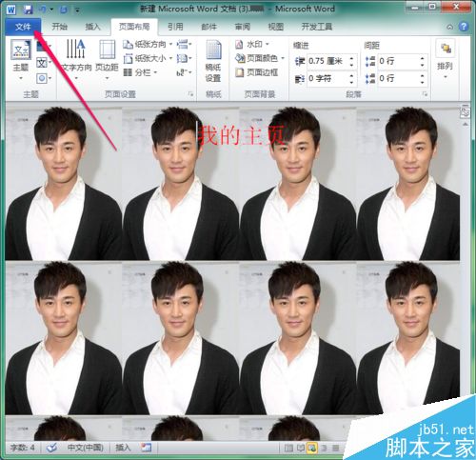Launch the 页面设置 dialog box launcher
The width and height of the screenshot is (476, 460).
(190, 94)
